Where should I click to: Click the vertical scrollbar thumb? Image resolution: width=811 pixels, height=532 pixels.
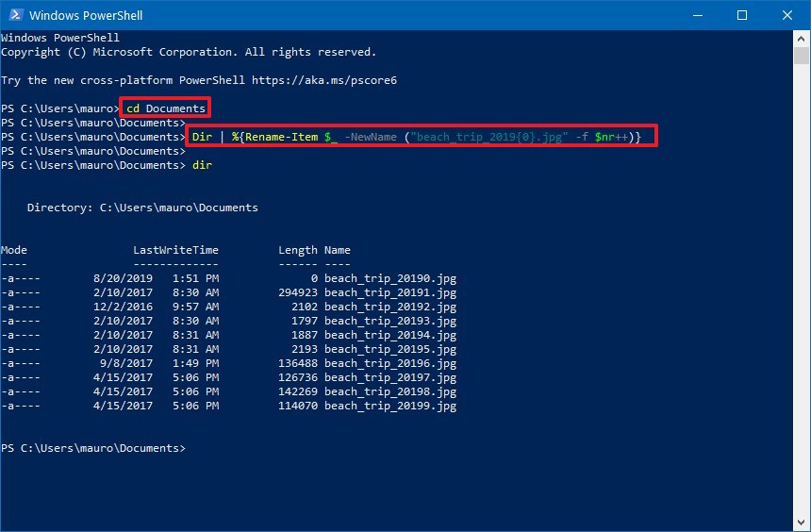pyautogui.click(x=802, y=56)
